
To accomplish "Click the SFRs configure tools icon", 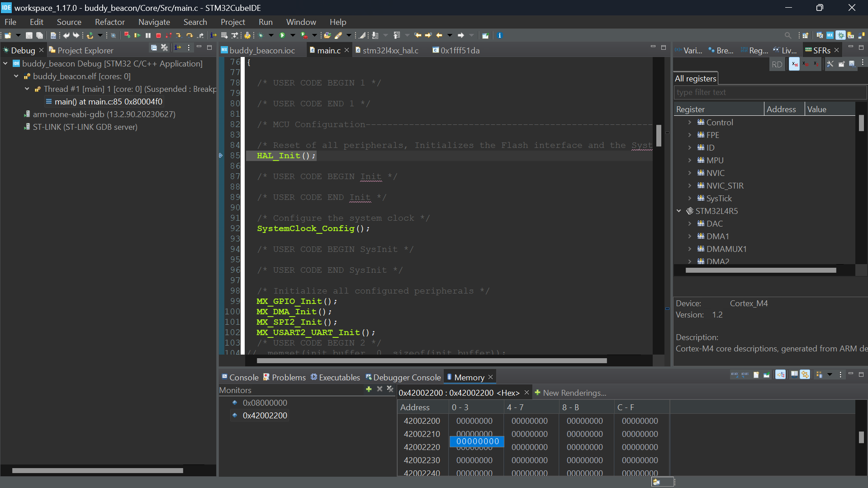I will point(830,64).
